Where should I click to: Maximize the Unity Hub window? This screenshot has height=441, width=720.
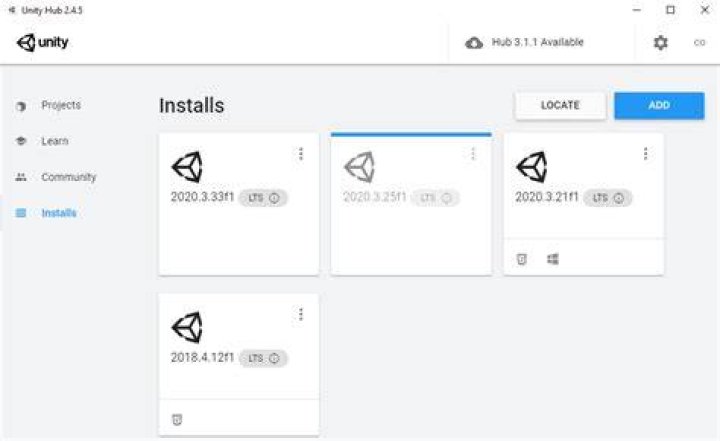coord(670,10)
